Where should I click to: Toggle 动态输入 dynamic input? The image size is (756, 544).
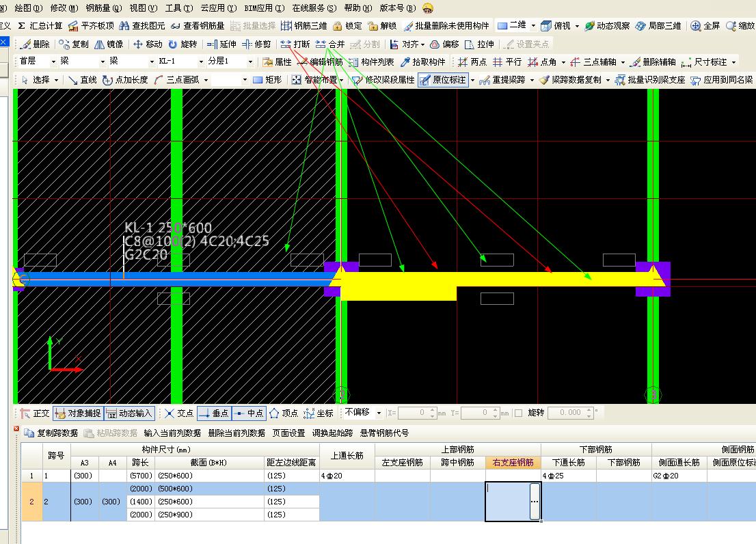129,413
